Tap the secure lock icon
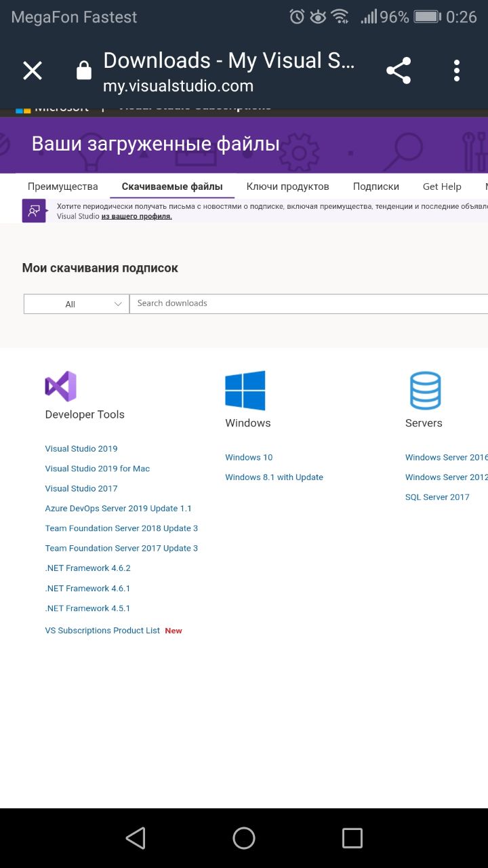The height and width of the screenshot is (868, 488). click(x=84, y=71)
